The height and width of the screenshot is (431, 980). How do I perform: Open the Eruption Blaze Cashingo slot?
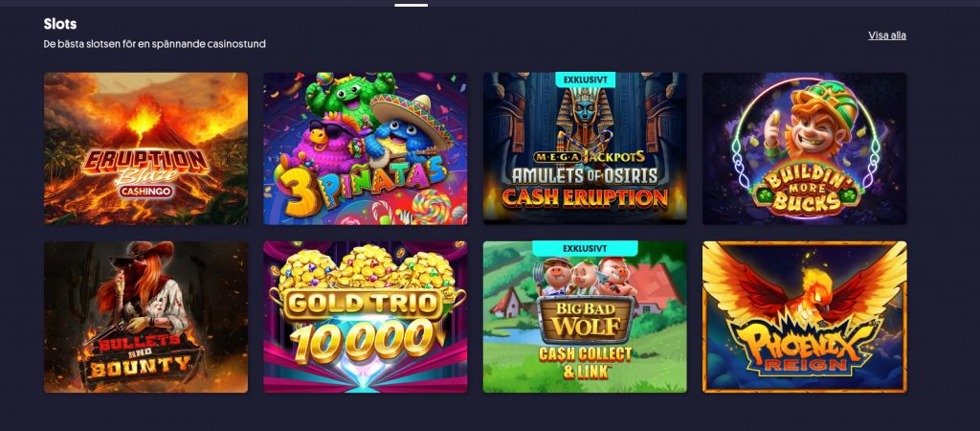click(x=145, y=148)
